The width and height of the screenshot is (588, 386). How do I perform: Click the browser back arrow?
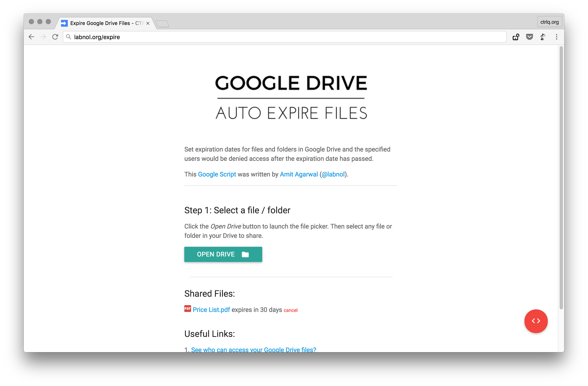pos(31,37)
